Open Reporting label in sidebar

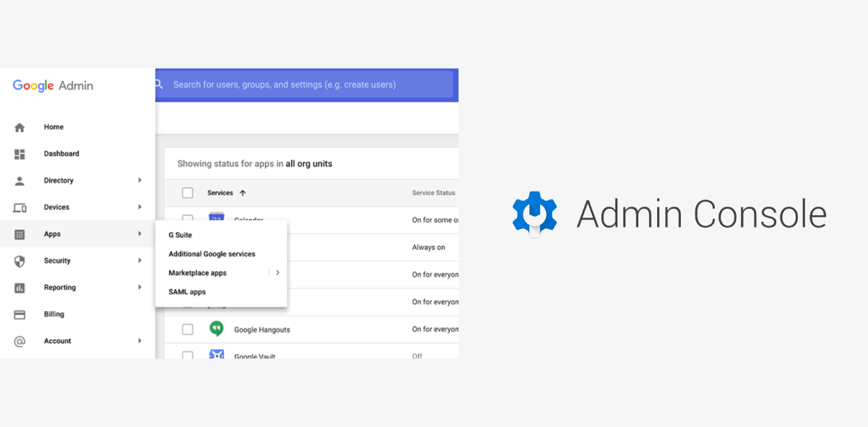pyautogui.click(x=60, y=288)
